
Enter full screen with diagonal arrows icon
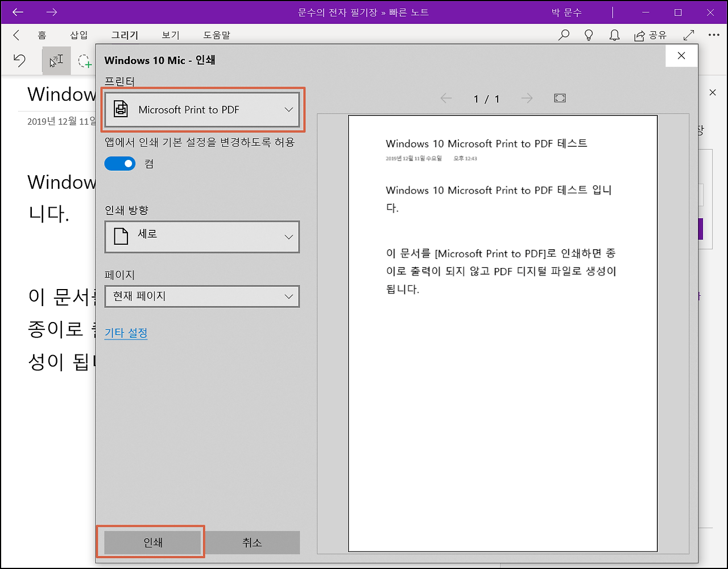[x=688, y=35]
